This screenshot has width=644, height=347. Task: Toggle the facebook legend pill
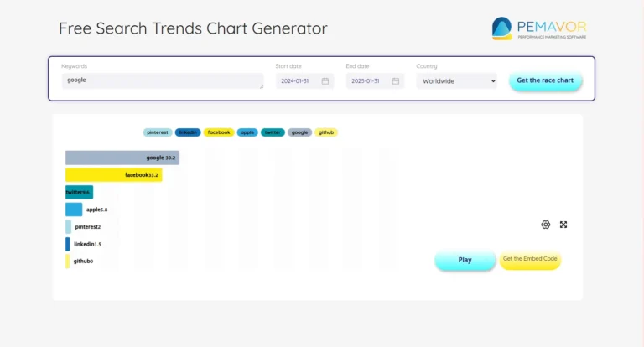[x=219, y=132]
